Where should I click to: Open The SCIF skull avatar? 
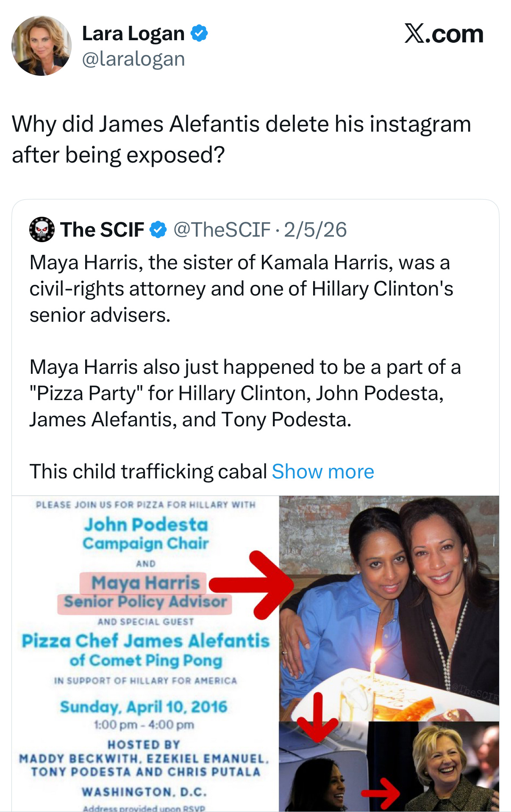[42, 229]
